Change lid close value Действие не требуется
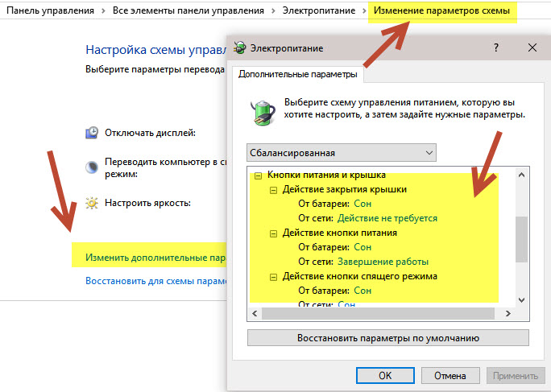 [x=387, y=218]
